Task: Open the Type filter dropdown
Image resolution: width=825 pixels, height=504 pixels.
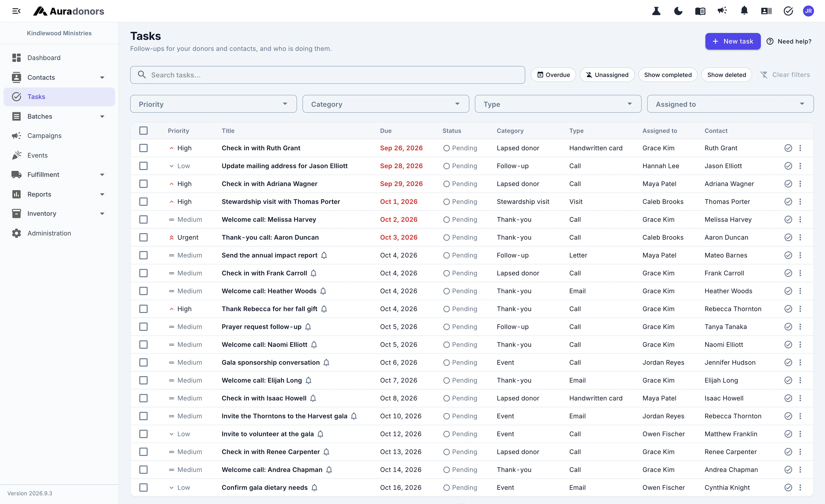Action: click(558, 104)
